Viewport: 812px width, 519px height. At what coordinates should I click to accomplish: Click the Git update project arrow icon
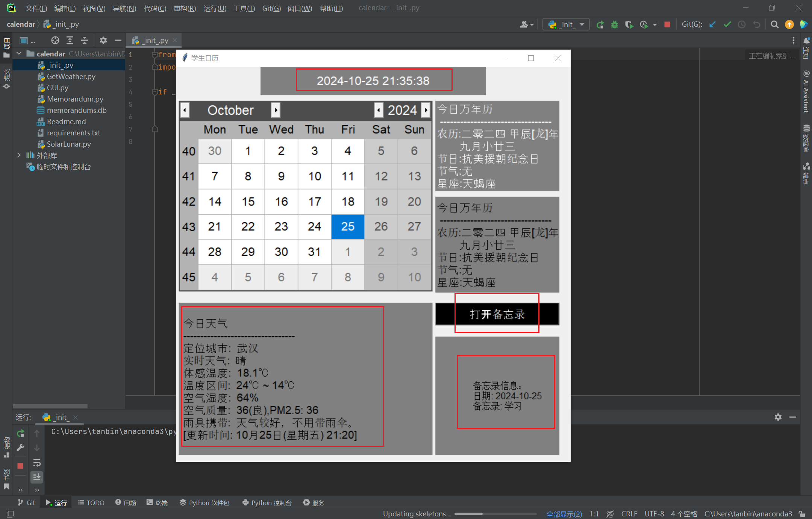(x=712, y=24)
